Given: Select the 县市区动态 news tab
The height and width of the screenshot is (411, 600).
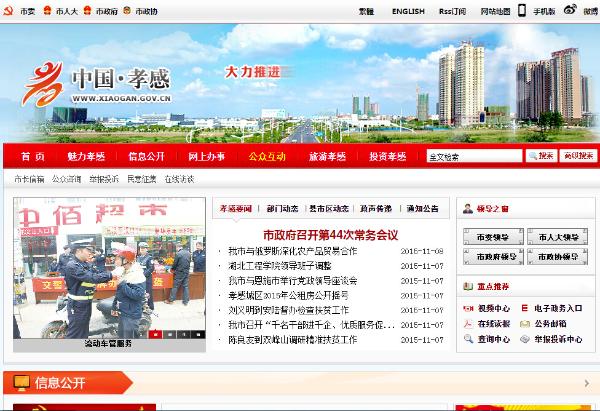Looking at the screenshot, I should click(329, 209).
